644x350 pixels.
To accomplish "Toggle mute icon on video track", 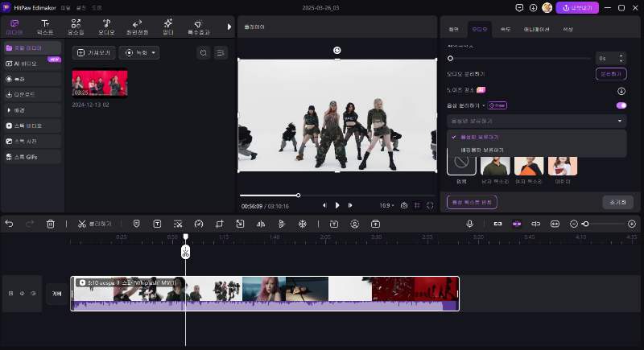I will [x=34, y=294].
